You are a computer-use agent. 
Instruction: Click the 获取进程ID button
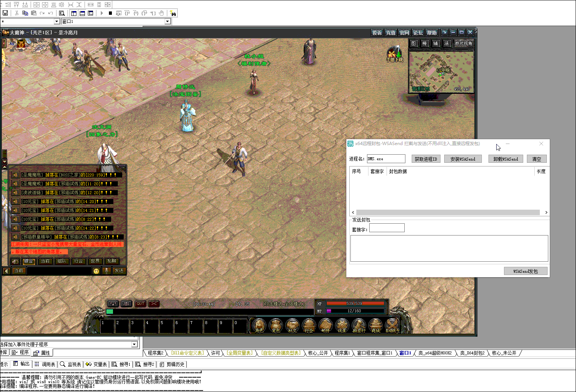426,159
